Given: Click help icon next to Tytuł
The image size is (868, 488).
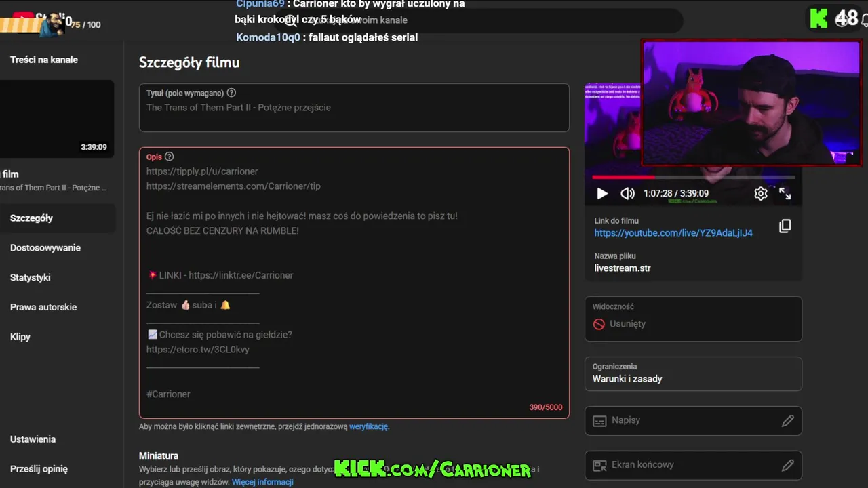Looking at the screenshot, I should click(231, 93).
